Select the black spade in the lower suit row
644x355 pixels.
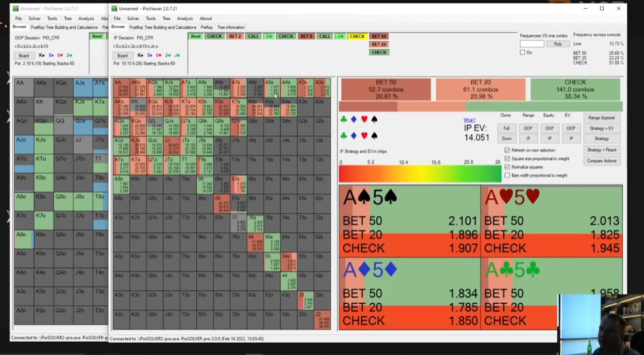coord(374,135)
